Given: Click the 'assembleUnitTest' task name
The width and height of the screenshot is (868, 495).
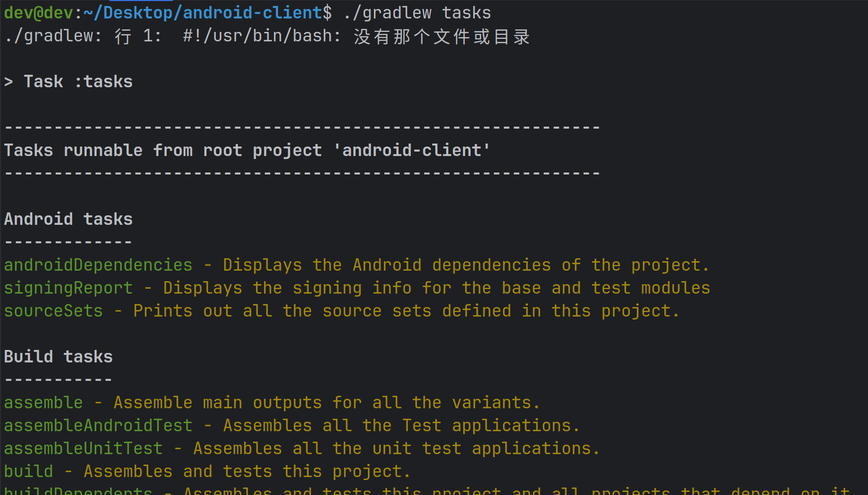Looking at the screenshot, I should [x=83, y=449].
